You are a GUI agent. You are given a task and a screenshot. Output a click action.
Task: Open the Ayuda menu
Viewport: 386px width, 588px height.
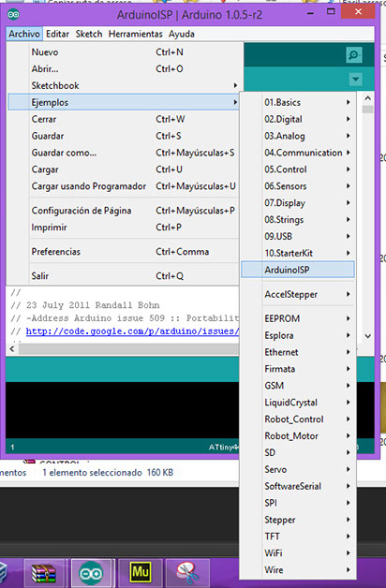(182, 34)
